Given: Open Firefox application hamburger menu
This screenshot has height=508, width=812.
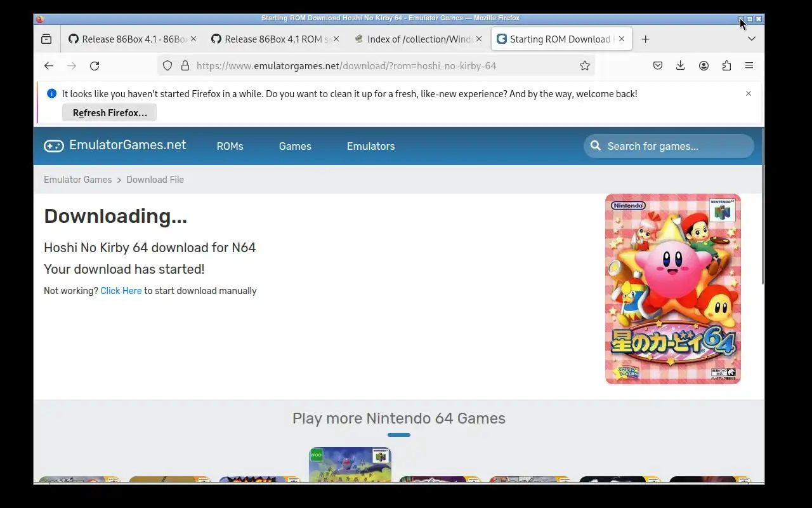Looking at the screenshot, I should point(749,65).
